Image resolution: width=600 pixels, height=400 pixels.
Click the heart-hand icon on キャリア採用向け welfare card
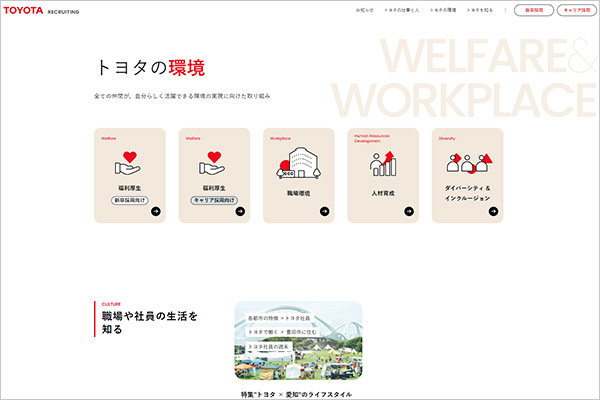coord(212,163)
